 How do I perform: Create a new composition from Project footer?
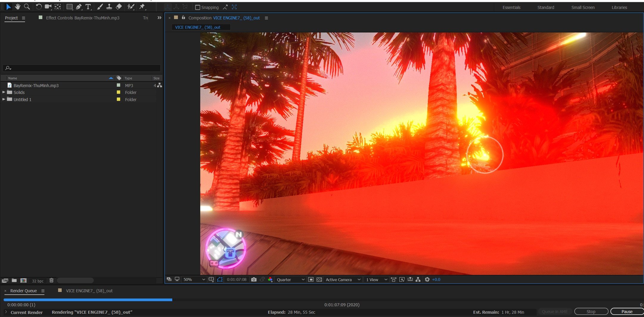tap(23, 280)
